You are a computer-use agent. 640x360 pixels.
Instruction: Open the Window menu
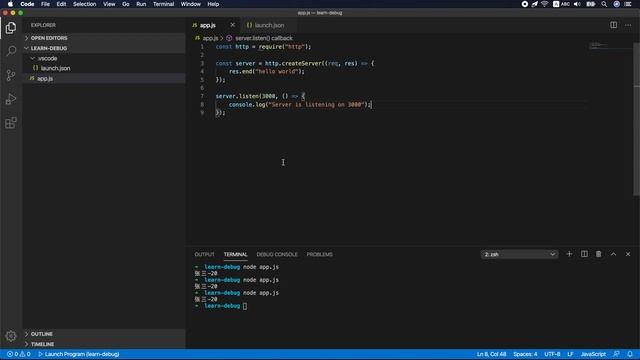click(191, 4)
